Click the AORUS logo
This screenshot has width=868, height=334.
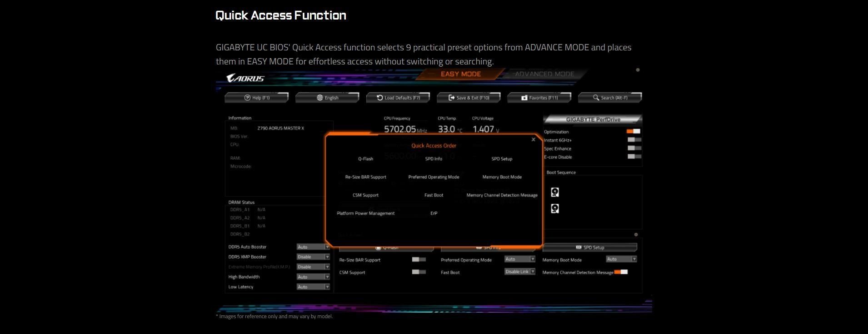(x=245, y=78)
